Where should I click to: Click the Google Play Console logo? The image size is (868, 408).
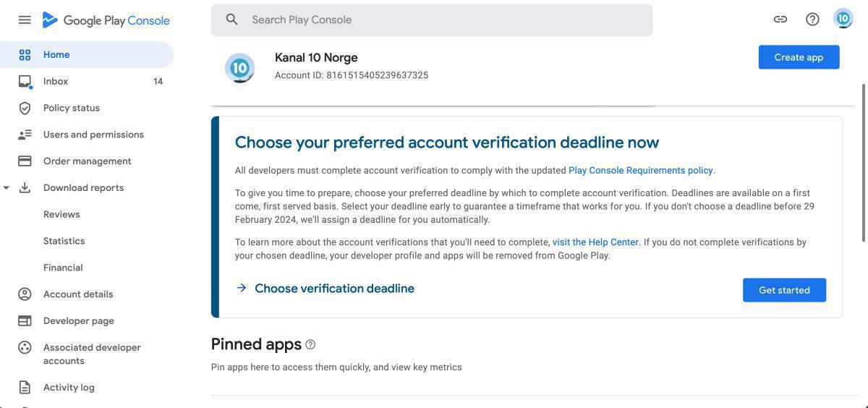[x=106, y=20]
